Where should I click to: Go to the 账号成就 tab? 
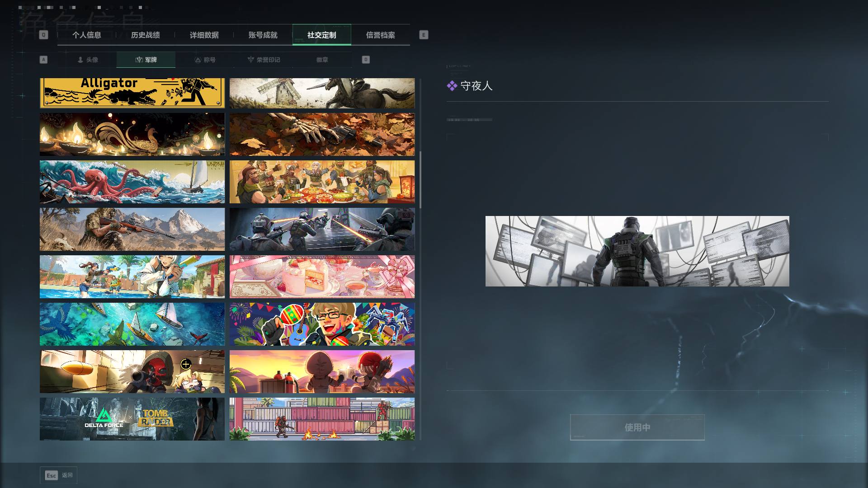pyautogui.click(x=263, y=35)
